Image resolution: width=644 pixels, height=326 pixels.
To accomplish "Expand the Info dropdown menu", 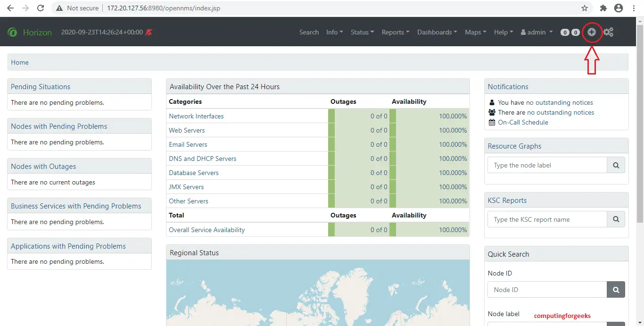I will click(x=334, y=32).
